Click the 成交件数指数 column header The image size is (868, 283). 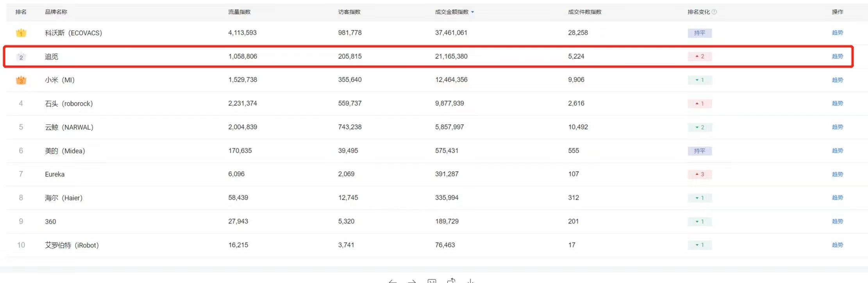[x=584, y=12]
